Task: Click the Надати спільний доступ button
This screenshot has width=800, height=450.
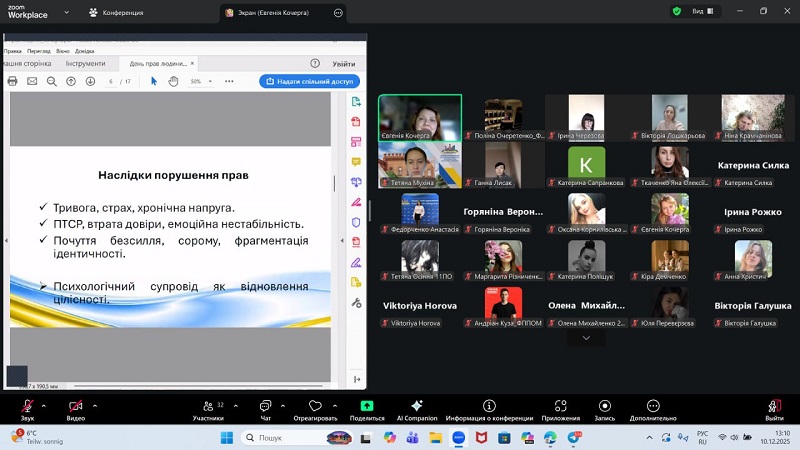Action: (x=309, y=81)
